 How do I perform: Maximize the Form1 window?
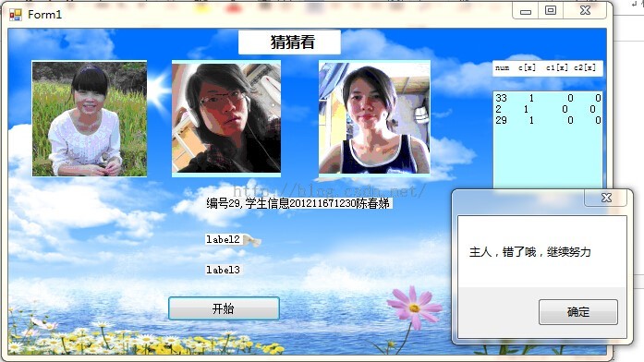551,11
